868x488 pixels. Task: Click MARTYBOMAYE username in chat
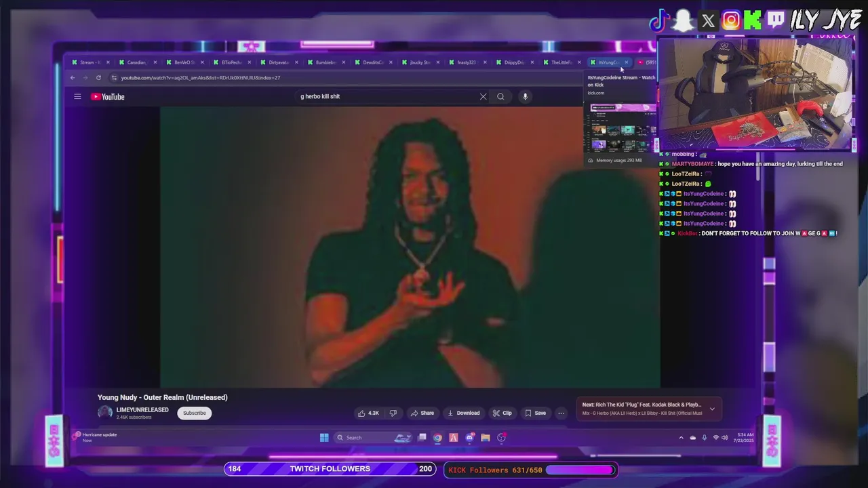click(x=692, y=164)
